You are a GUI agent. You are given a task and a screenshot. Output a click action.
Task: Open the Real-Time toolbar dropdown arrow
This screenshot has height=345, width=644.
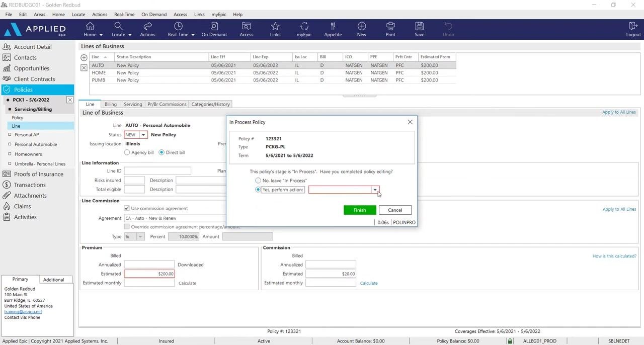click(x=193, y=35)
